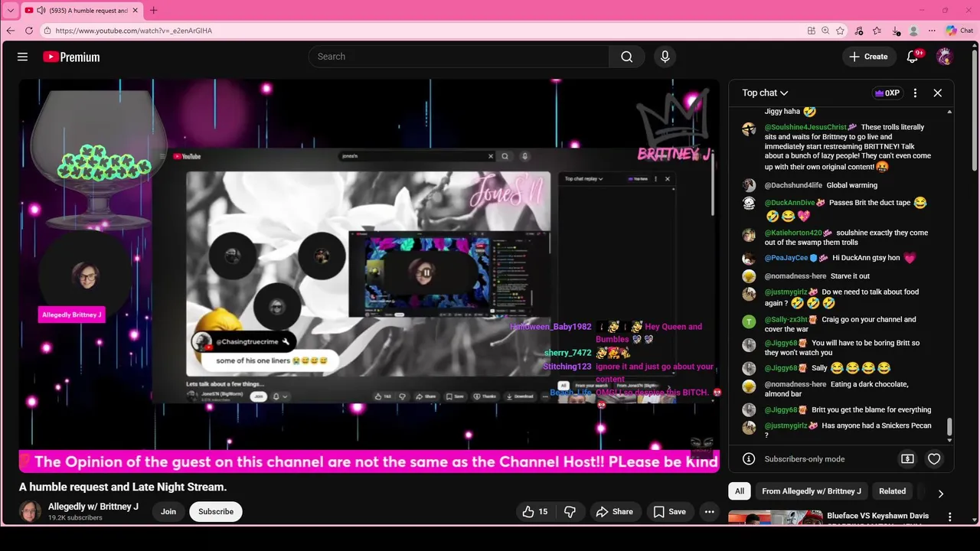This screenshot has width=980, height=551.
Task: Open the YouTube guide hamburger menu
Action: [x=22, y=57]
